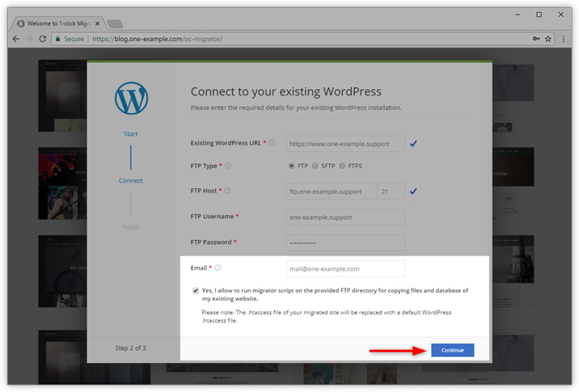Click the FTP port field showing 21
Screen dimensions: 579x392
pos(391,192)
